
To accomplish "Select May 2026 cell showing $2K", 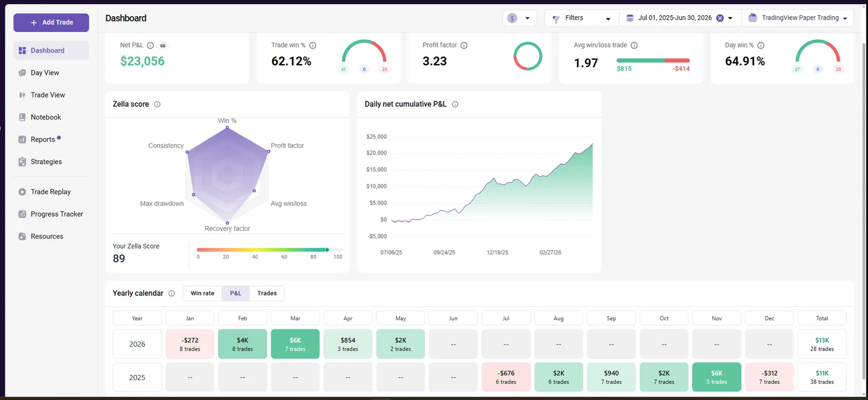I will pyautogui.click(x=400, y=344).
